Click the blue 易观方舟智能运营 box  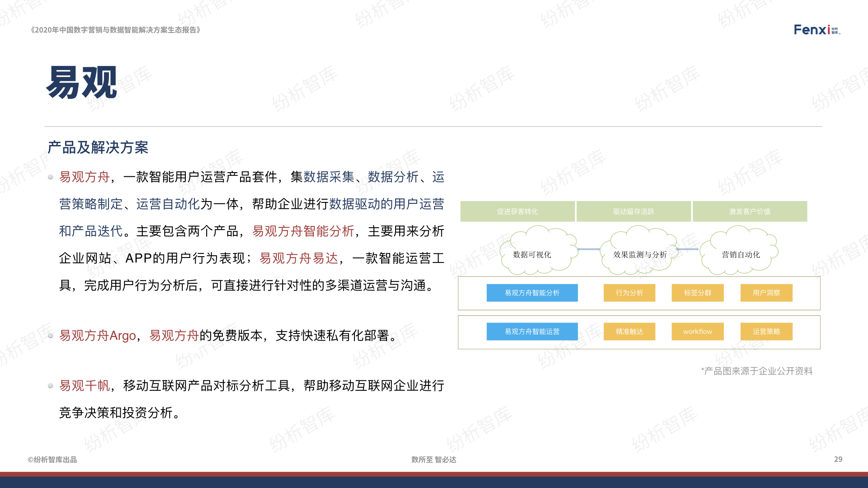pyautogui.click(x=532, y=332)
